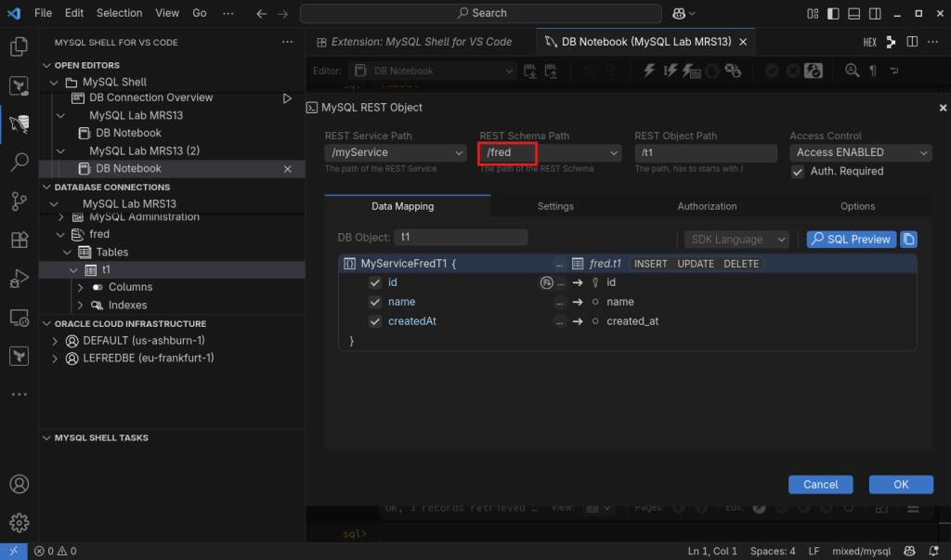This screenshot has height=560, width=951.
Task: Open the Selection menu
Action: pos(120,13)
